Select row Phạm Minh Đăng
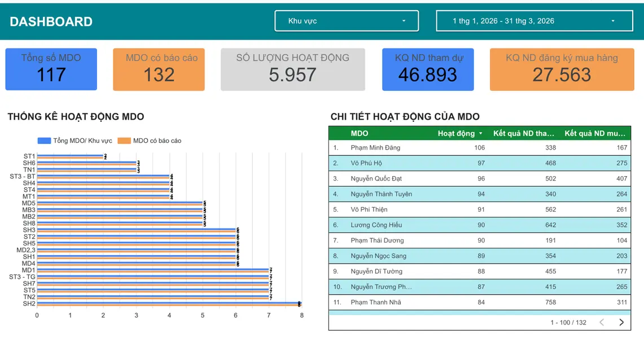 point(480,148)
